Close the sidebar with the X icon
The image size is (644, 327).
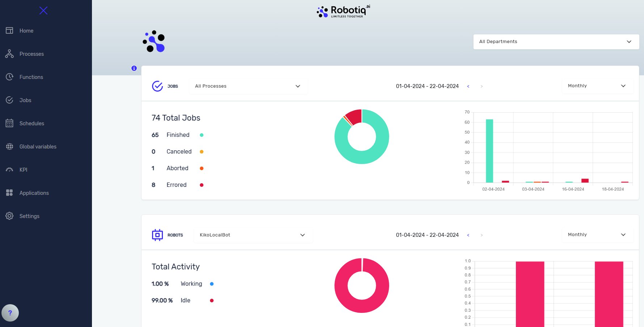(x=43, y=11)
